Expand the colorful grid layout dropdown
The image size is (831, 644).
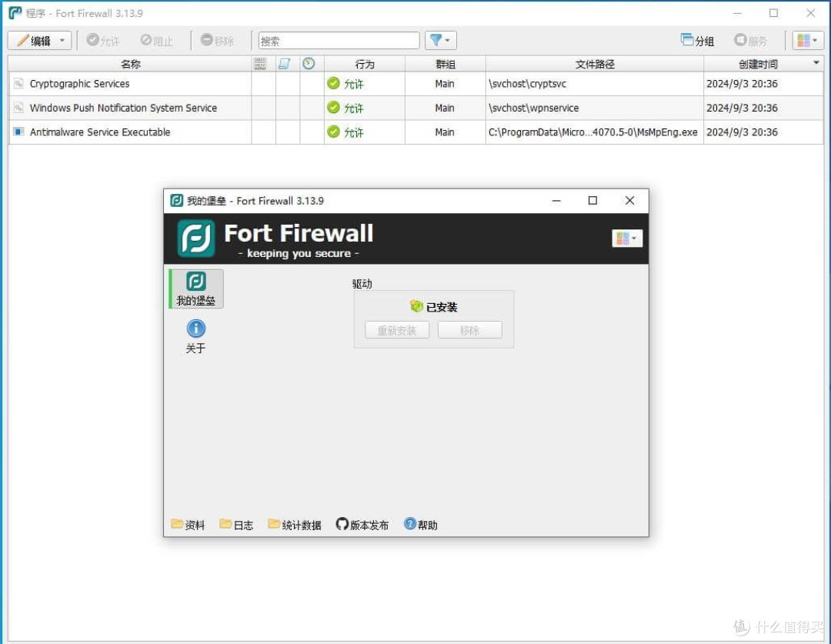[807, 40]
